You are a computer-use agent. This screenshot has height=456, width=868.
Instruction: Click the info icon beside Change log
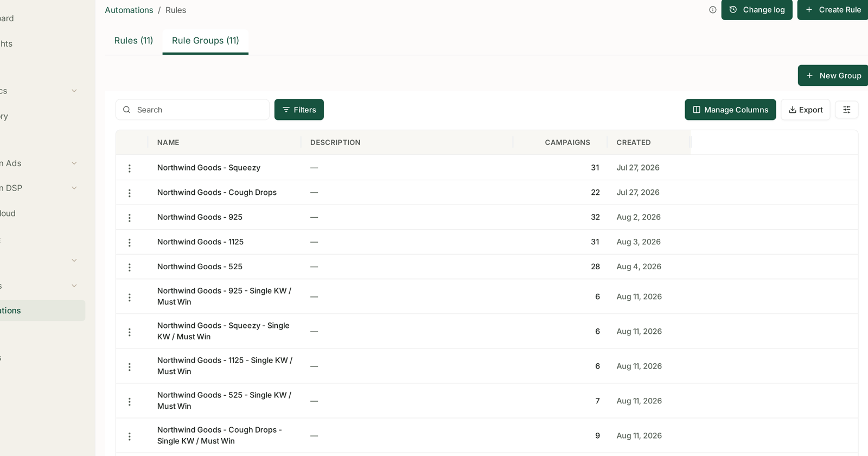(713, 10)
